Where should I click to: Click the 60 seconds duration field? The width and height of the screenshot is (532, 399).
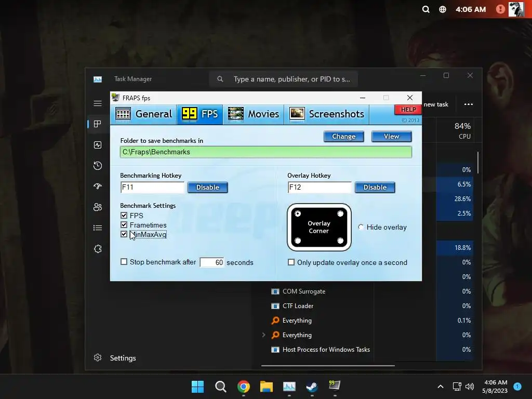point(212,262)
